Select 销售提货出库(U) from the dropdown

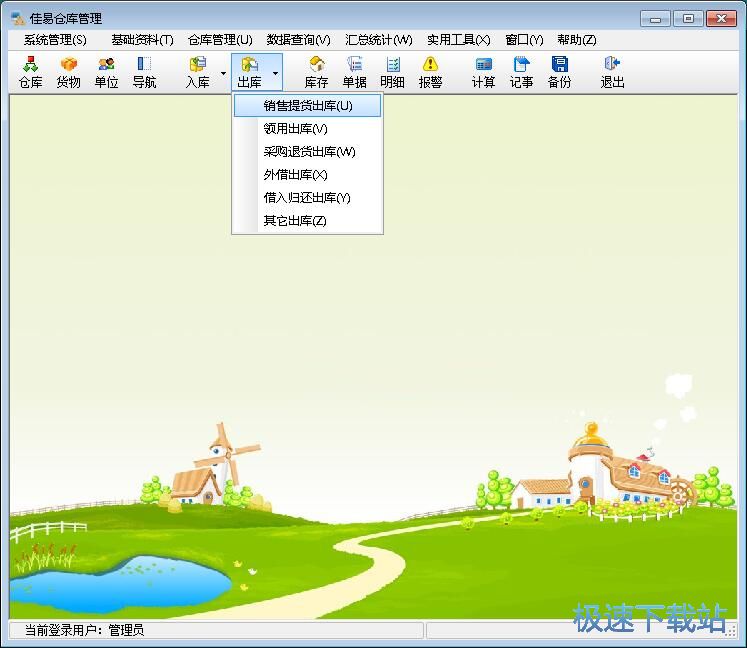[x=307, y=105]
